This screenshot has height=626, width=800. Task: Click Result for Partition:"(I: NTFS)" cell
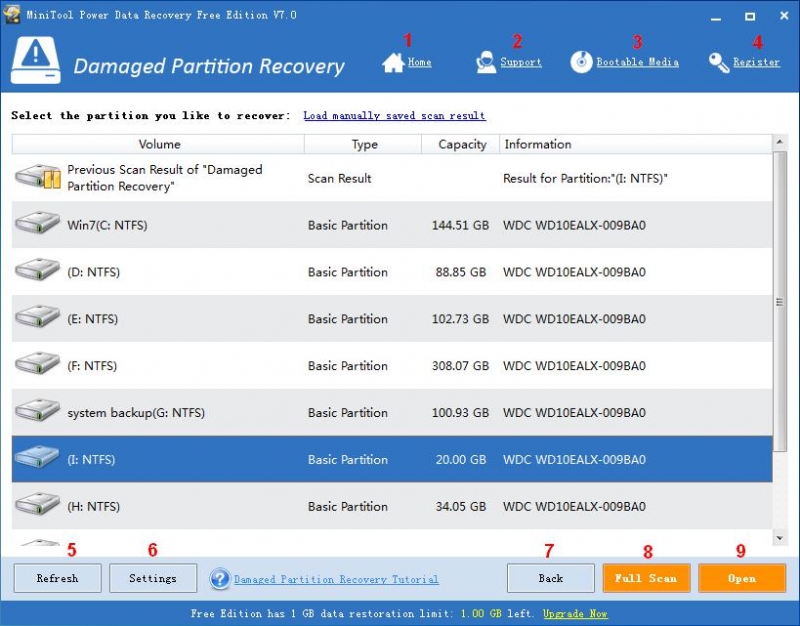pos(585,178)
